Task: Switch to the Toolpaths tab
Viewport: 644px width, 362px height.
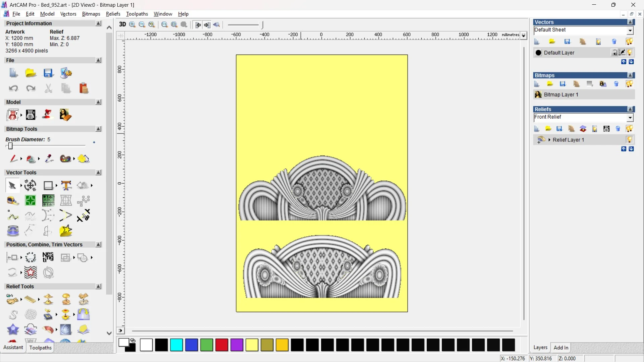Action: coord(40,348)
